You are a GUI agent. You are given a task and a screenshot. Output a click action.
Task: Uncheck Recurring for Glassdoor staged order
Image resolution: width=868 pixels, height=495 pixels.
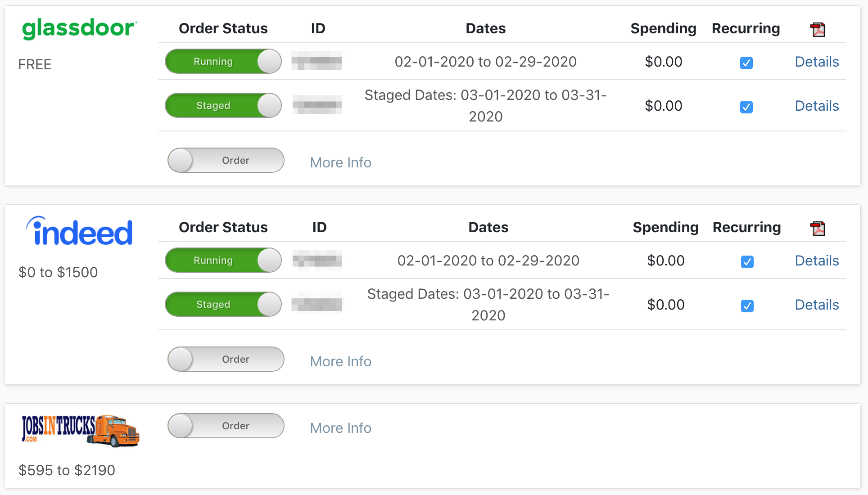[746, 107]
